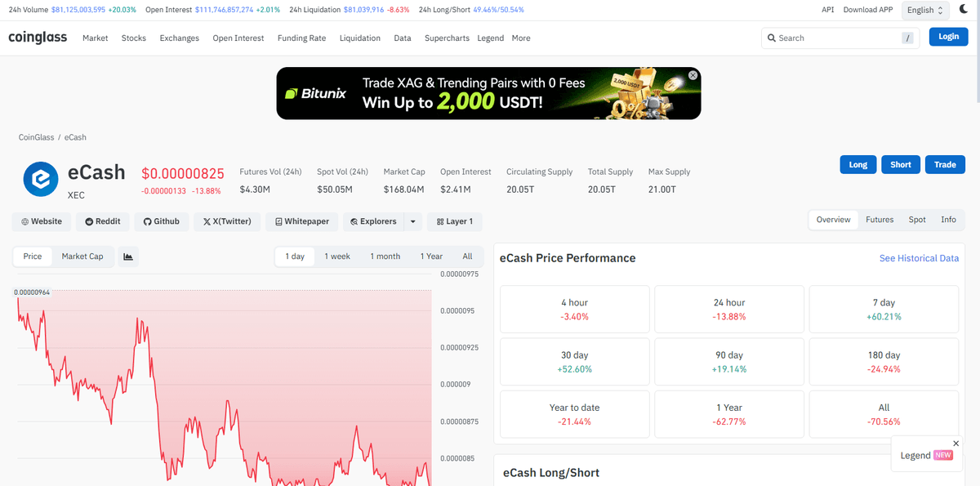Screen dimensions: 980x486
Task: Open the eCash Website link
Action: tap(41, 221)
